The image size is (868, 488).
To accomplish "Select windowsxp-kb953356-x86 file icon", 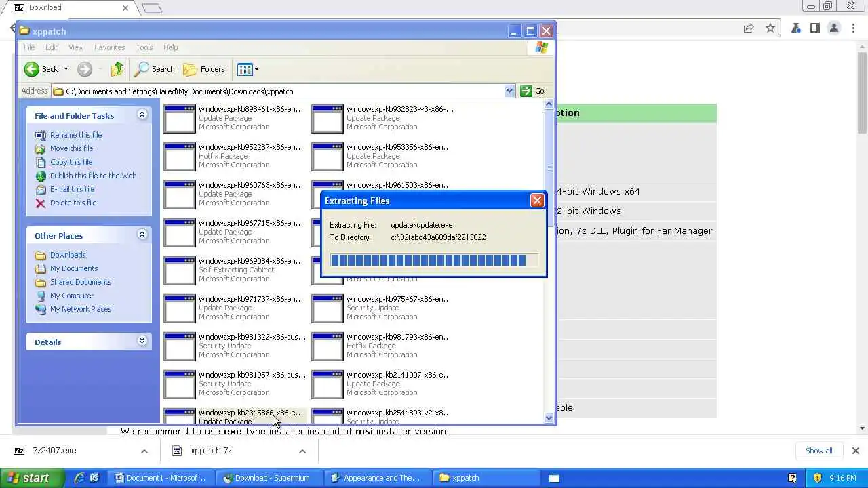I will click(328, 157).
